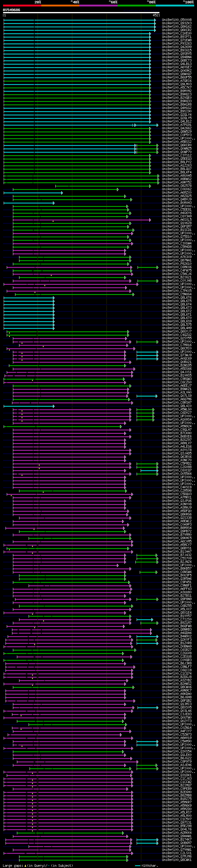The width and height of the screenshot is (197, 868).
Task: Select hit label UniRef100_B1SCD1
Action: point(176,230)
